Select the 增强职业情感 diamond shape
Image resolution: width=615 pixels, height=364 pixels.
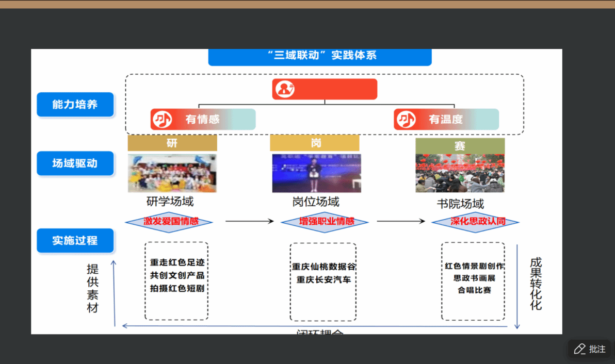[325, 222]
